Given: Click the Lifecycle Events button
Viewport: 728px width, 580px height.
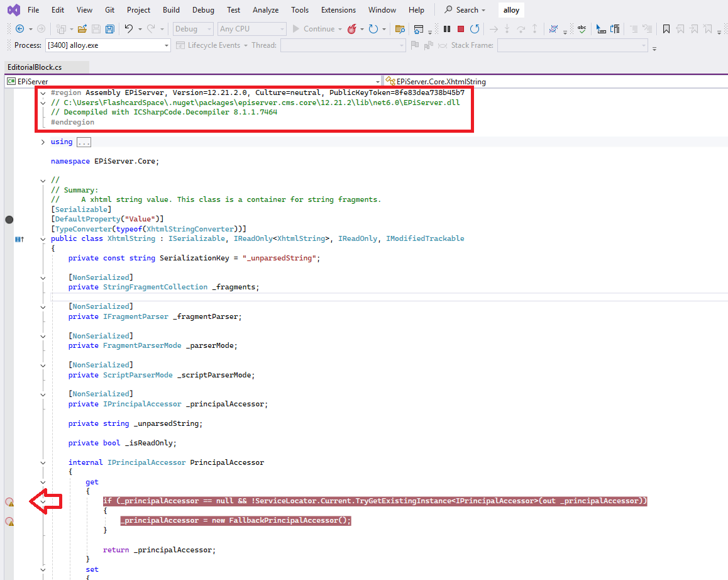Looking at the screenshot, I should 211,45.
